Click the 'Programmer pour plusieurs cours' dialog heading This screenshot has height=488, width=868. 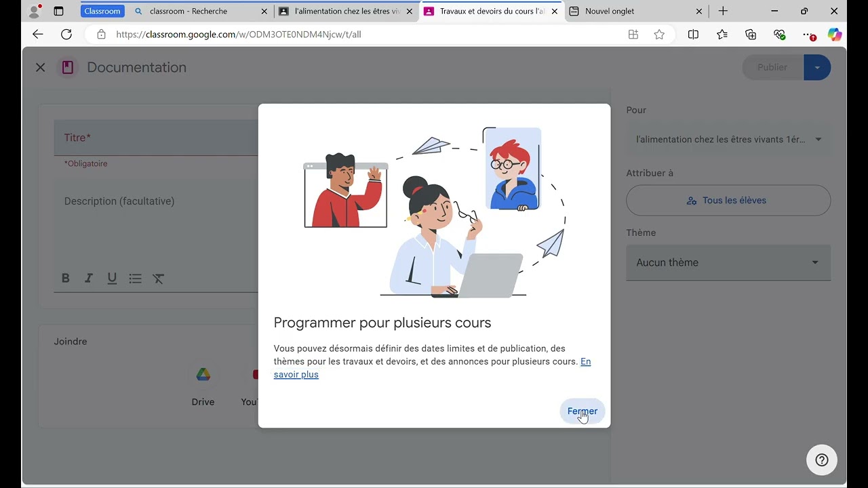coord(382,323)
